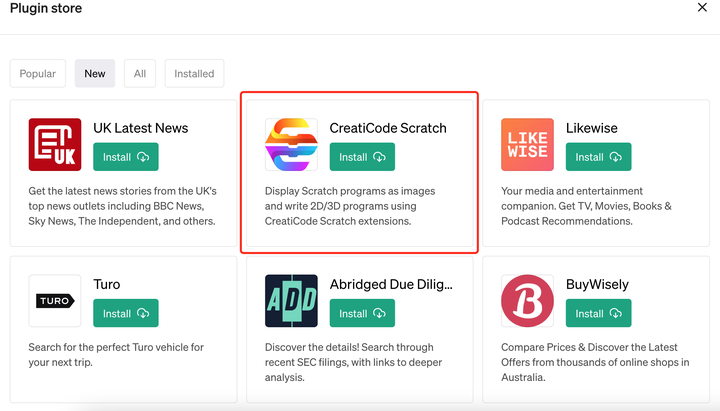This screenshot has width=720, height=411.
Task: Install the Likewise plugin
Action: coord(598,157)
